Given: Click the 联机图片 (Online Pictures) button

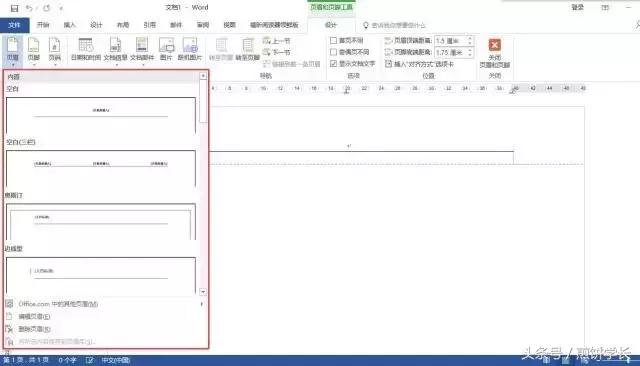Looking at the screenshot, I should [190, 50].
